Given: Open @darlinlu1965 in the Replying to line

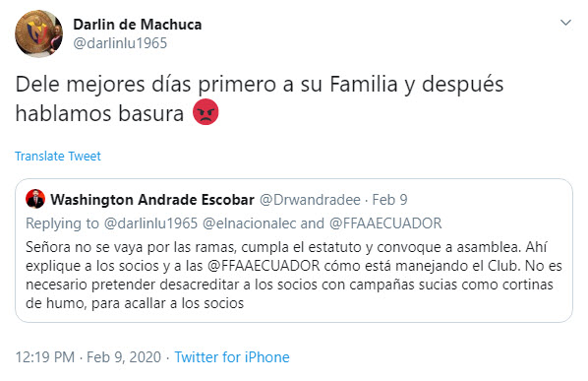Looking at the screenshot, I should [x=150, y=223].
